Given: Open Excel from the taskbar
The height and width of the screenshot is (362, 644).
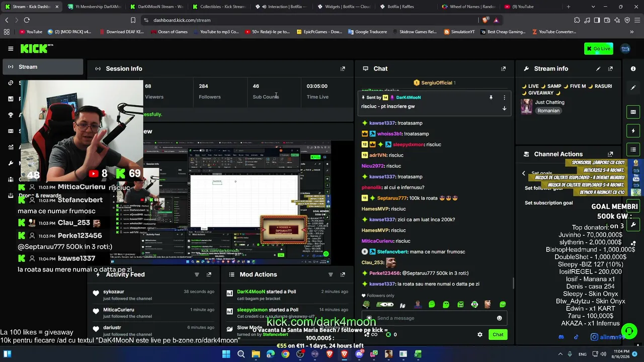Looking at the screenshot, I should coord(418,354).
